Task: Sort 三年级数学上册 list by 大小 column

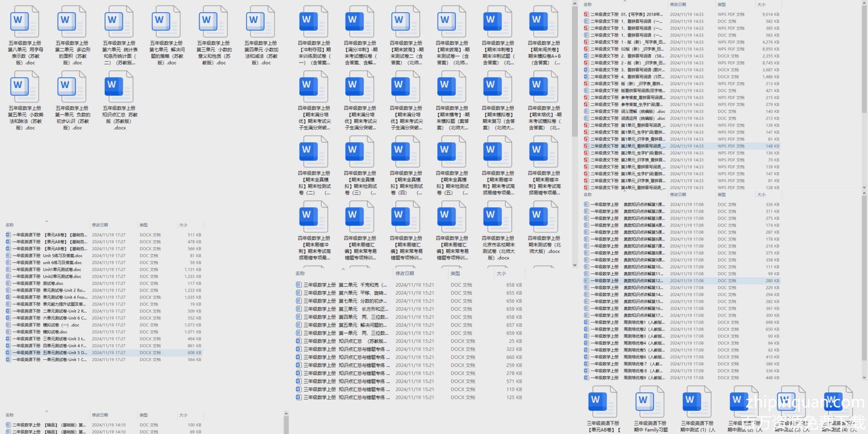Action: point(501,273)
